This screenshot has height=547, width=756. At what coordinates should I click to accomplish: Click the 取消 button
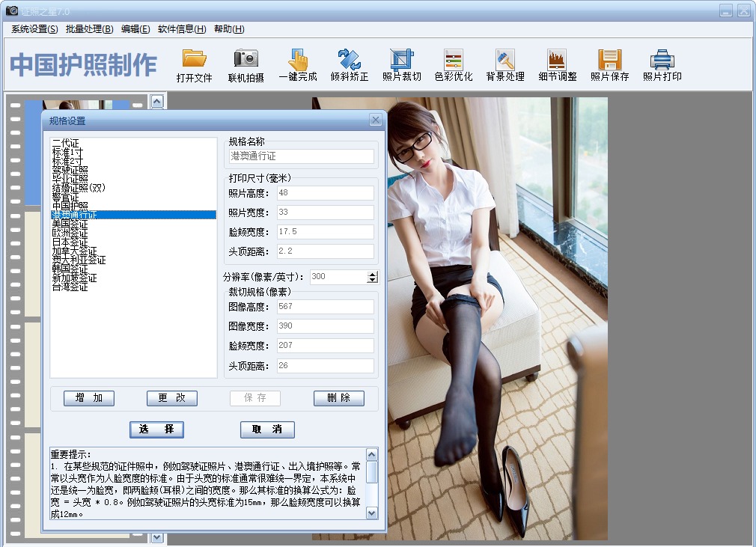click(x=267, y=430)
